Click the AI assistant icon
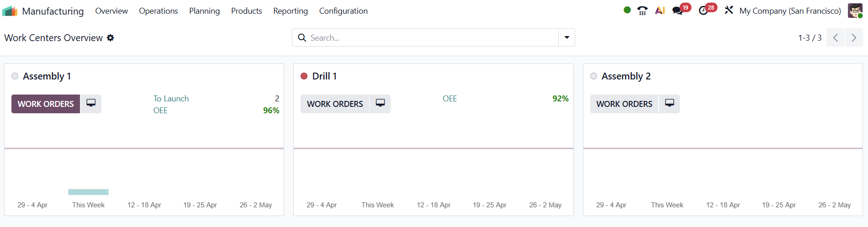Viewport: 868px width, 227px height. click(x=660, y=11)
